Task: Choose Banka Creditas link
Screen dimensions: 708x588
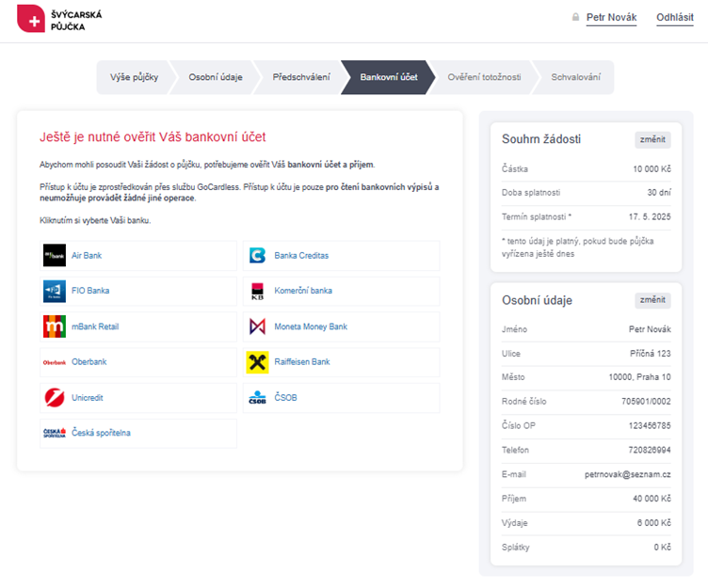Action: click(x=301, y=255)
